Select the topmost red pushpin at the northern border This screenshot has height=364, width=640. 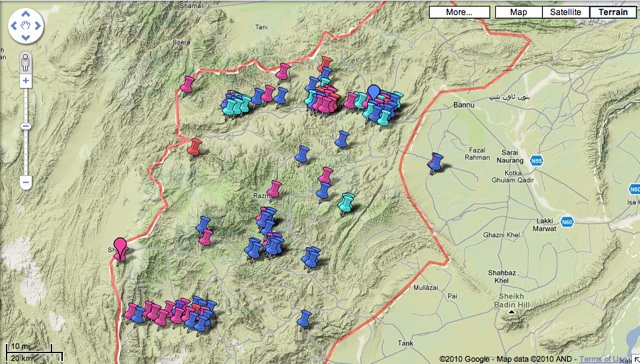coord(326,63)
